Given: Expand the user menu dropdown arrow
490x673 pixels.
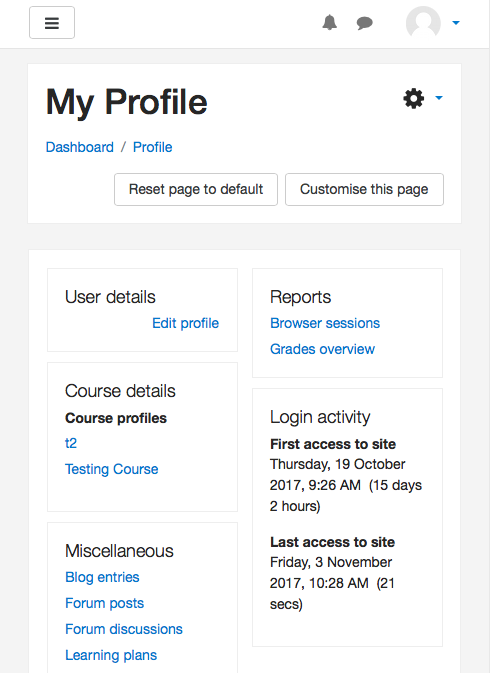Looking at the screenshot, I should tap(456, 23).
